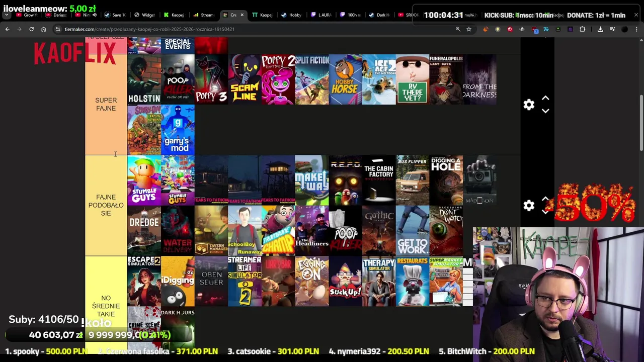The width and height of the screenshot is (644, 362).
Task: Select the Bus Flipper thumbnail
Action: pyautogui.click(x=413, y=180)
